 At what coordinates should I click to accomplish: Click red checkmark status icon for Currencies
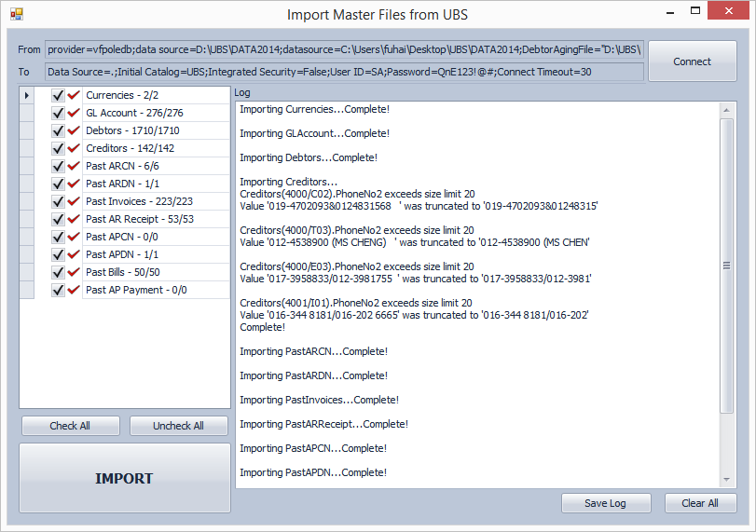(74, 95)
